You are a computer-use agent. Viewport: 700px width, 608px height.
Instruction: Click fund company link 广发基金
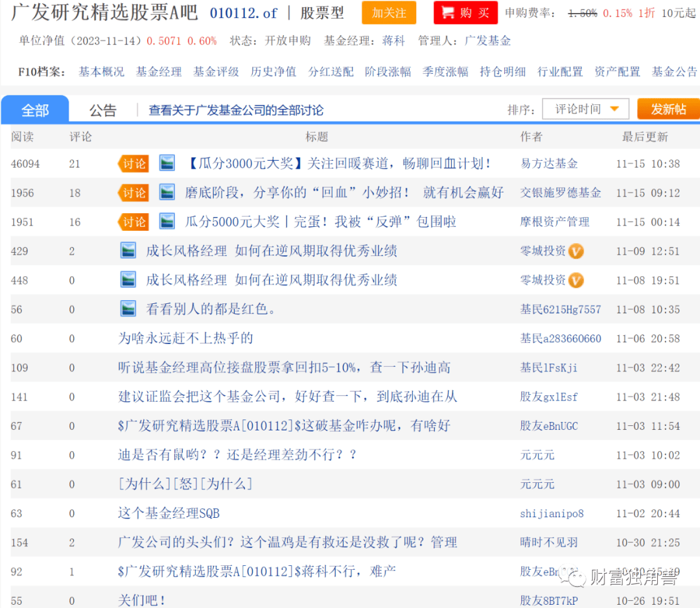[x=487, y=41]
